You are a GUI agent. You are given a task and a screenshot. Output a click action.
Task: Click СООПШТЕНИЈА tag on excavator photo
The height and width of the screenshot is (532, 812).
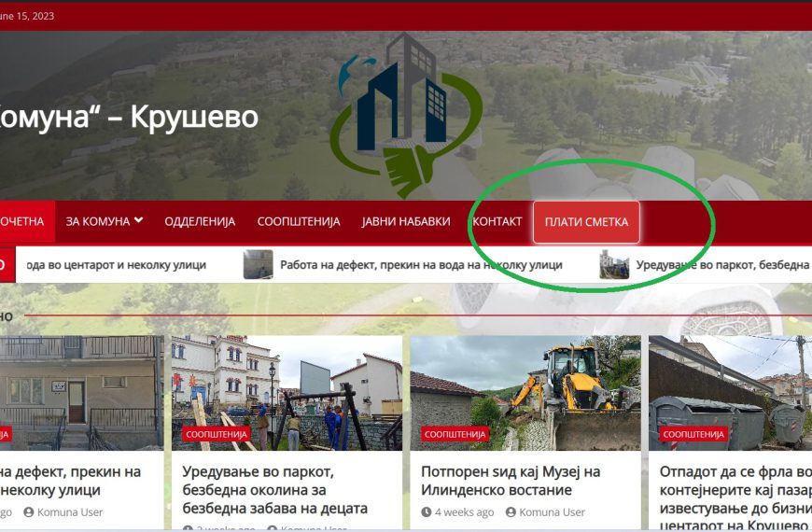pyautogui.click(x=455, y=434)
